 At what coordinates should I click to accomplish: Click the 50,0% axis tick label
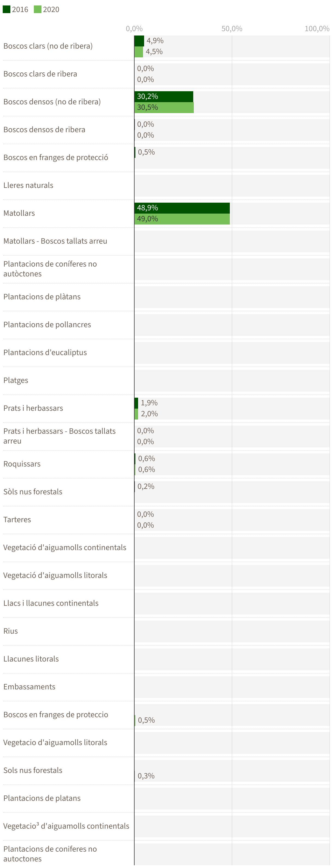(232, 29)
